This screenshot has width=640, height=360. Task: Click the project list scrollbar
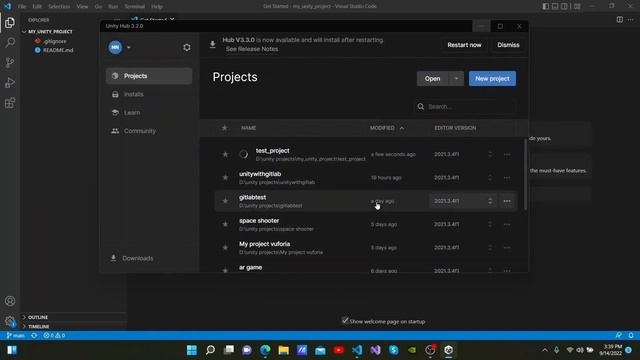(x=525, y=174)
